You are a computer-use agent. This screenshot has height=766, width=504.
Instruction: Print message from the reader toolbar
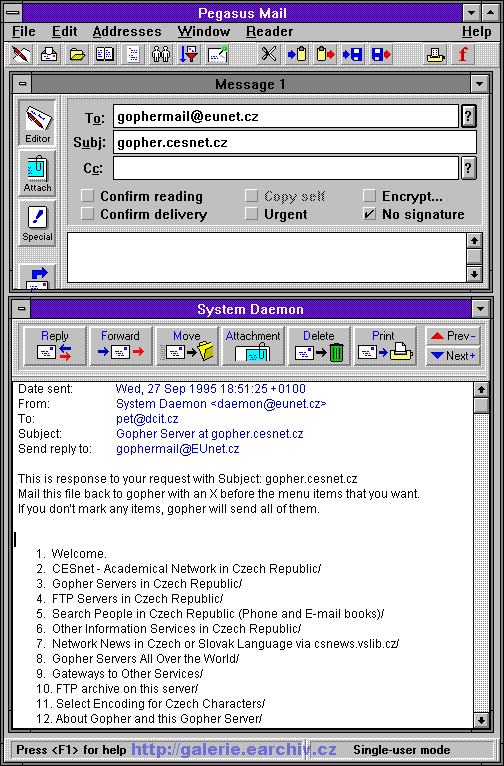[385, 346]
